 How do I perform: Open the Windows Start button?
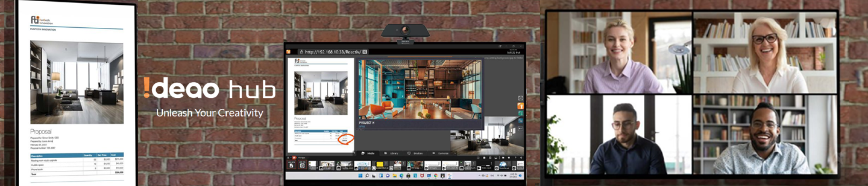[x=360, y=176]
